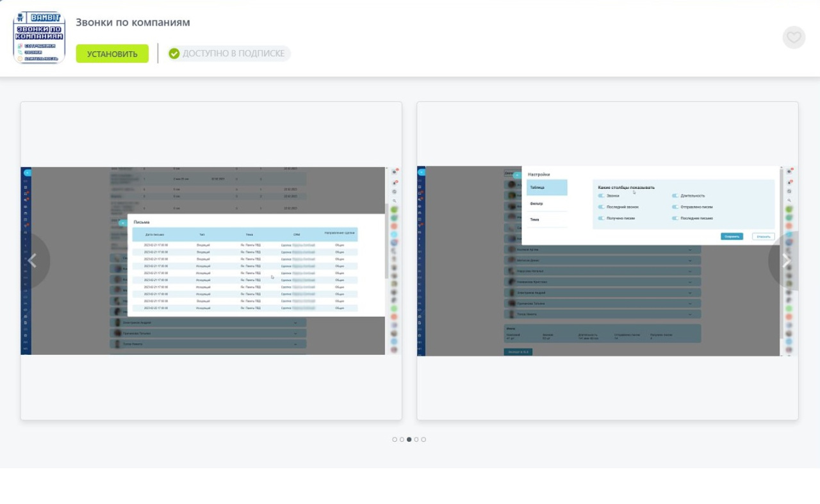The height and width of the screenshot is (504, 820).
Task: Toggle the "Длительность" column switch
Action: click(675, 196)
